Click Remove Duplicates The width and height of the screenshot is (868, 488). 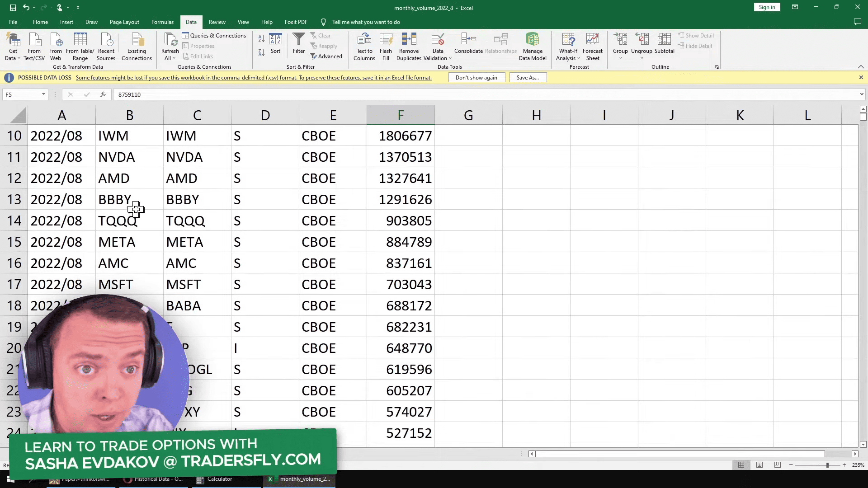409,47
